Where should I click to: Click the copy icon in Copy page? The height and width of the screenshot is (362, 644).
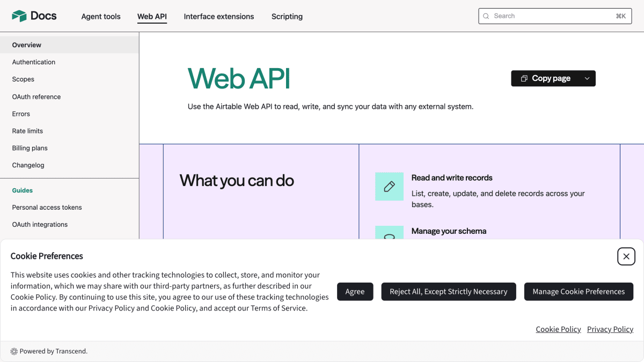click(x=524, y=78)
